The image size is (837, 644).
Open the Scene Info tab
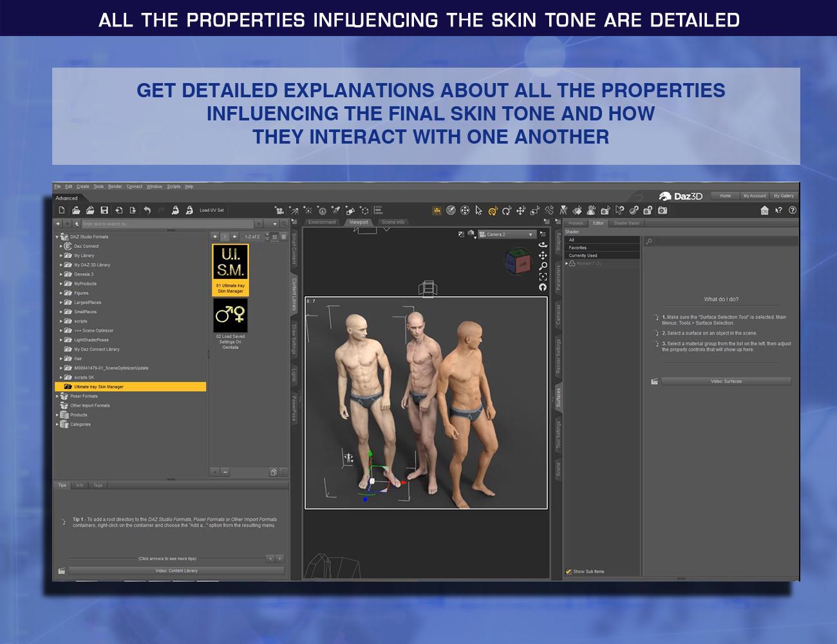tap(393, 222)
